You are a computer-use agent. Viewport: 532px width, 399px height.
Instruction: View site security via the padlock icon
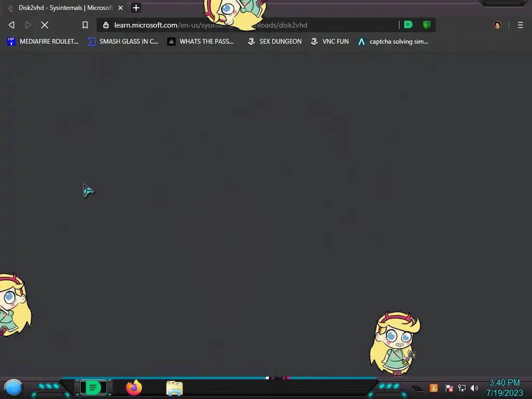click(106, 25)
